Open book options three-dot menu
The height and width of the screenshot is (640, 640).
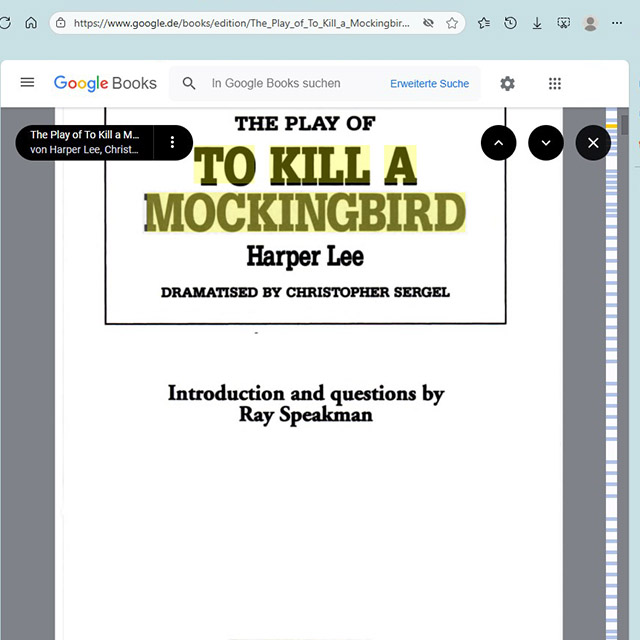point(172,142)
